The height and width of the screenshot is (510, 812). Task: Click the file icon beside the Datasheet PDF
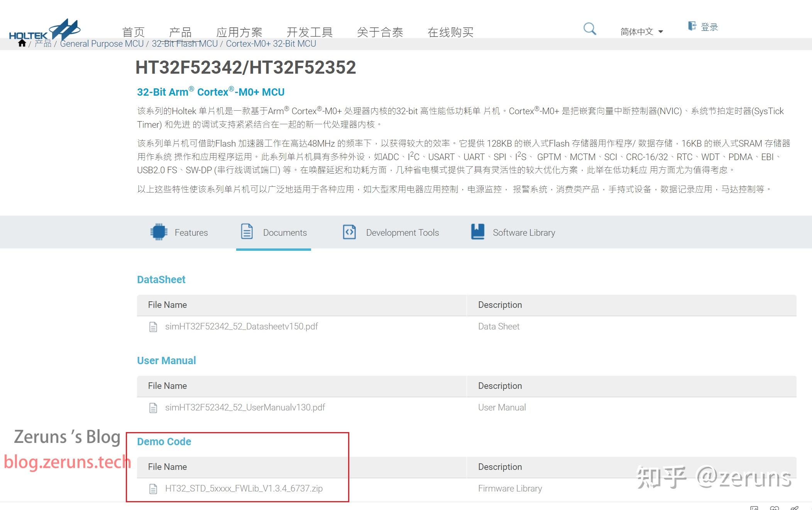pos(154,326)
